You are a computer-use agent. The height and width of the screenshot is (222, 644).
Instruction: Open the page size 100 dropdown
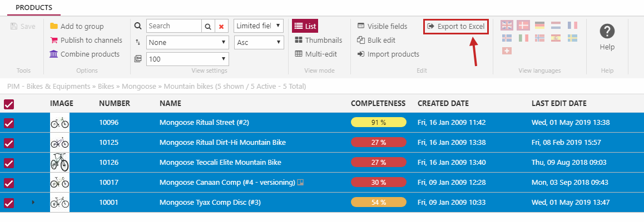(x=187, y=59)
